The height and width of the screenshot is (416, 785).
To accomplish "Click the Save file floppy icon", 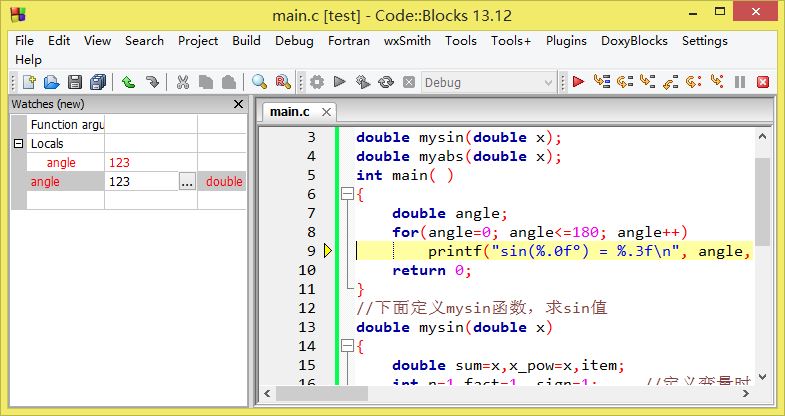I will click(75, 82).
